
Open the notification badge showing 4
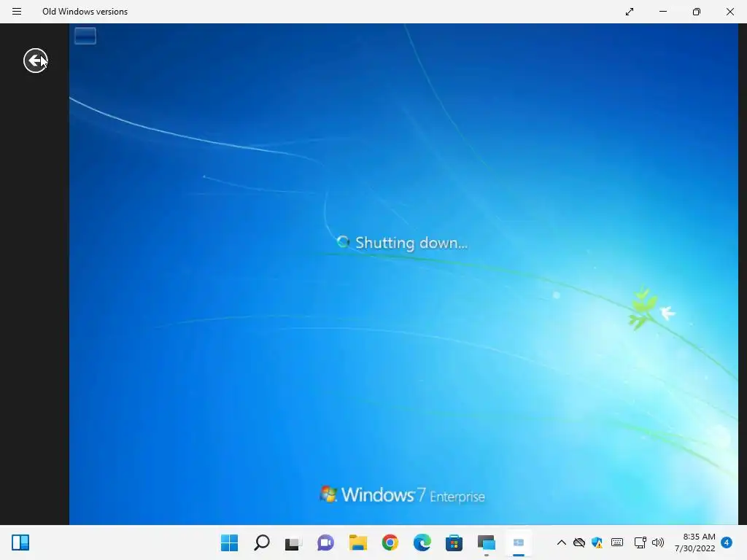coord(727,542)
